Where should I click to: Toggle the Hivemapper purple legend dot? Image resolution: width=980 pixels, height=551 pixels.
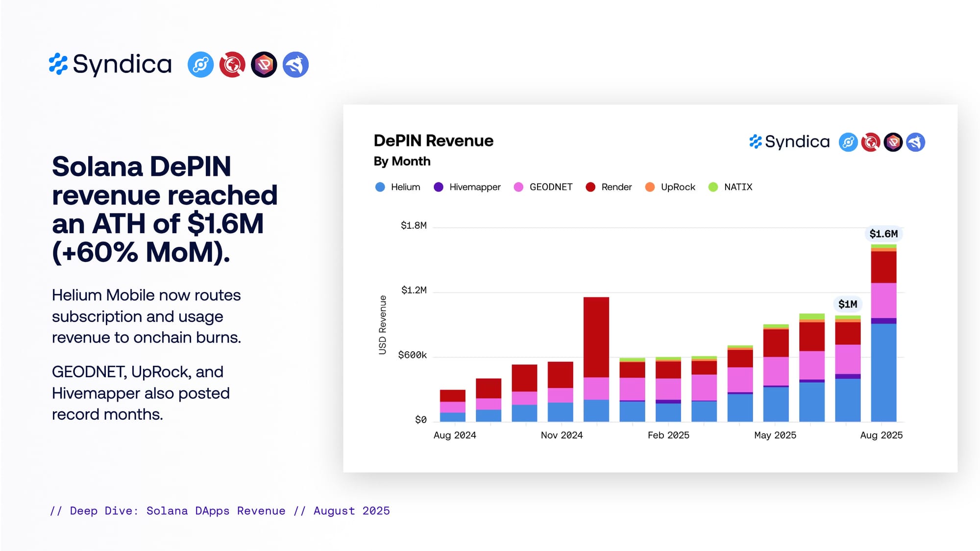click(439, 187)
